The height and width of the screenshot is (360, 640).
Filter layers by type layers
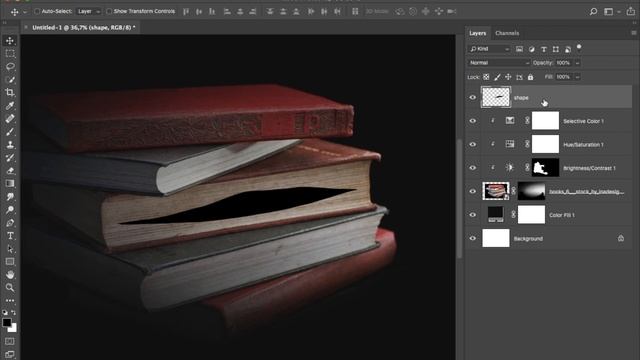(x=544, y=49)
